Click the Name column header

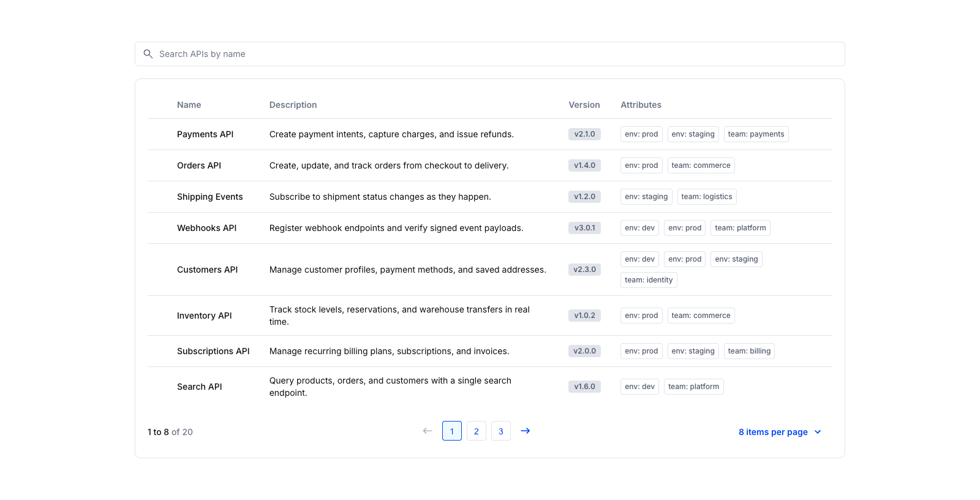coord(189,105)
